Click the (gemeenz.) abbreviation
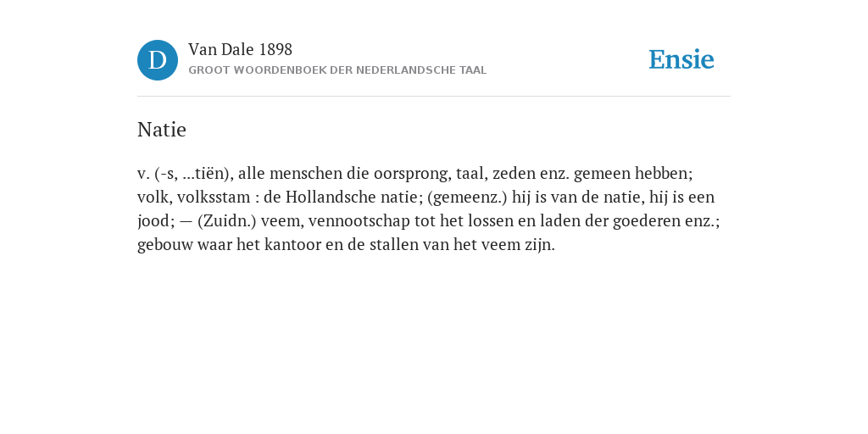 (x=467, y=198)
